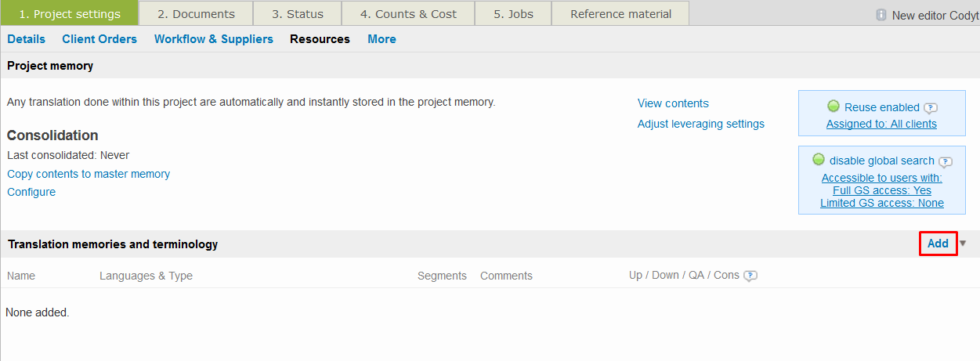
Task: Click Copy contents to master memory
Action: [89, 174]
